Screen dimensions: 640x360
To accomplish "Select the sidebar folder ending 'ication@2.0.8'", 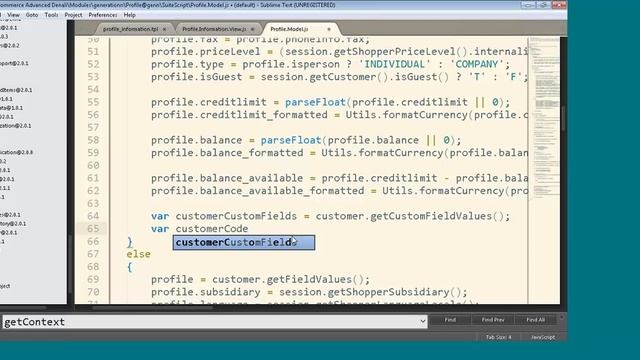I will pos(16,152).
